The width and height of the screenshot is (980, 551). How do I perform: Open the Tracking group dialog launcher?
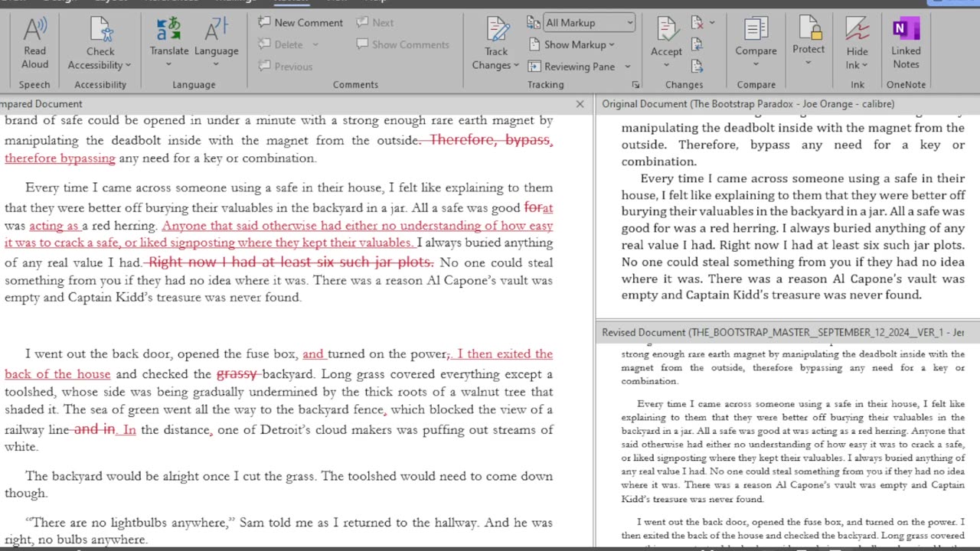point(635,85)
